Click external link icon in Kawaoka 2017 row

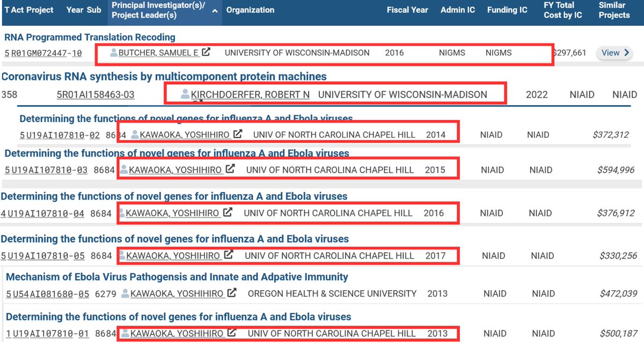(x=229, y=255)
